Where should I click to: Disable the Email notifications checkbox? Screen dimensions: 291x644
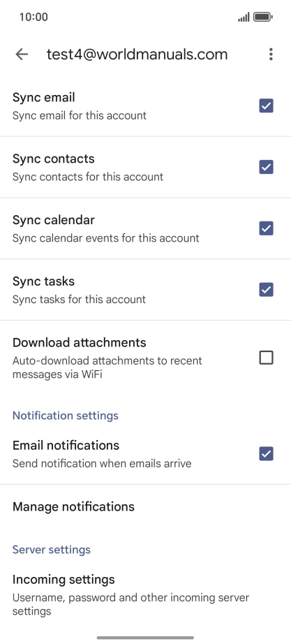(266, 454)
